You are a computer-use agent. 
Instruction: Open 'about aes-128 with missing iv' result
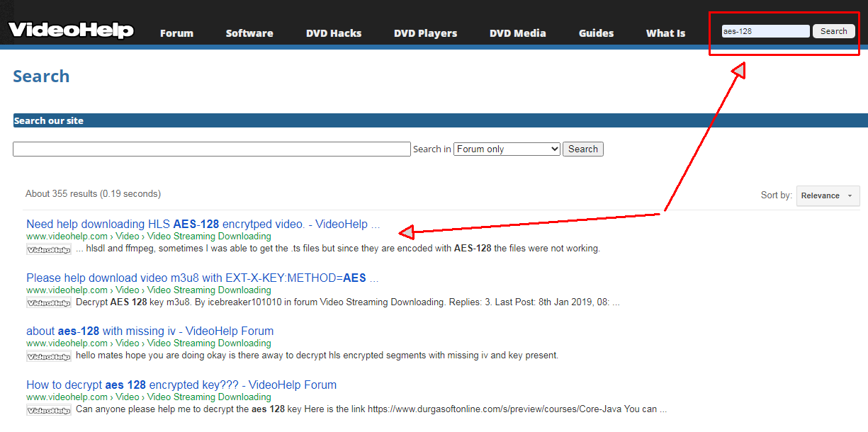coord(150,331)
